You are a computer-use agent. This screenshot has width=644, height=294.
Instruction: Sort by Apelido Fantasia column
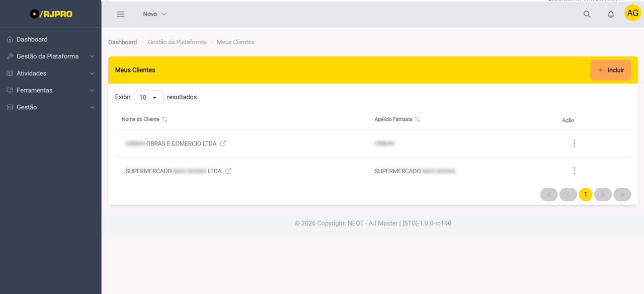point(417,119)
